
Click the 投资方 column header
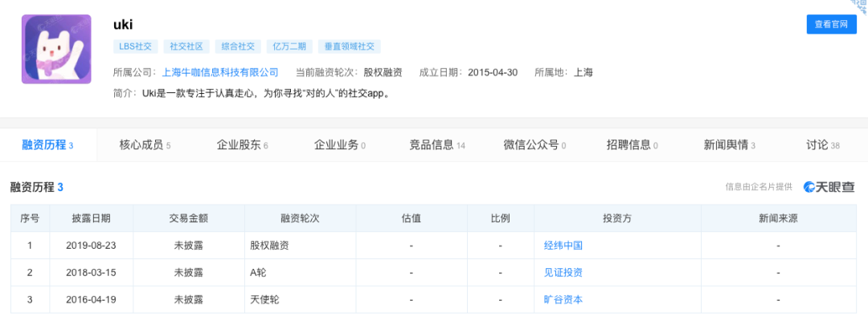(617, 218)
